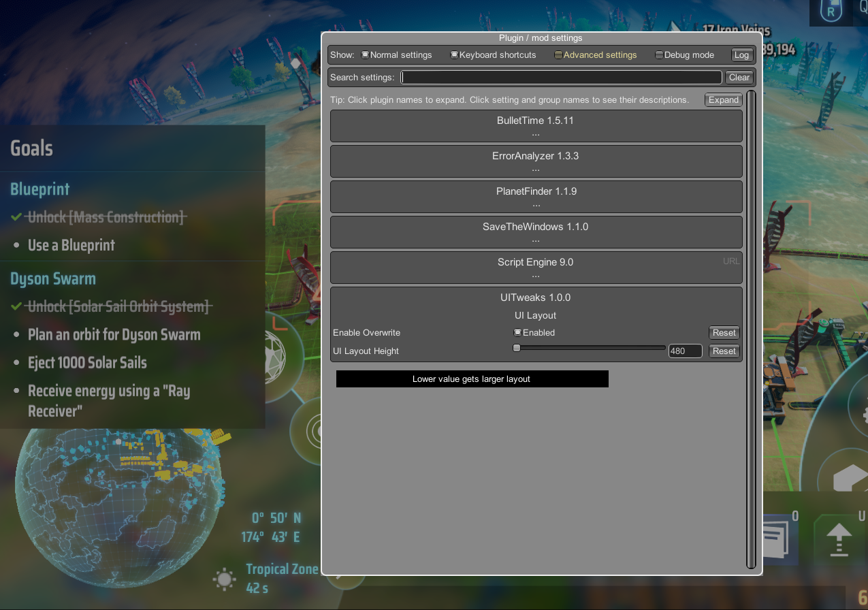
Task: Click the Tropical Zone label
Action: (x=282, y=568)
